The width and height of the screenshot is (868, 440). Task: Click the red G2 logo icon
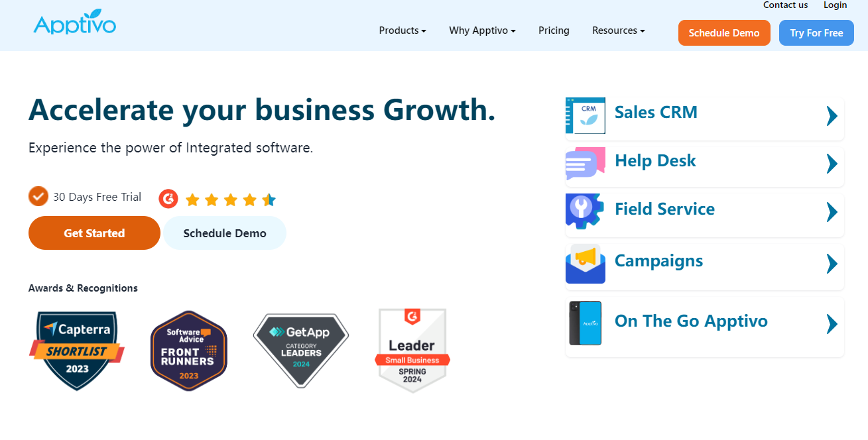pos(168,198)
